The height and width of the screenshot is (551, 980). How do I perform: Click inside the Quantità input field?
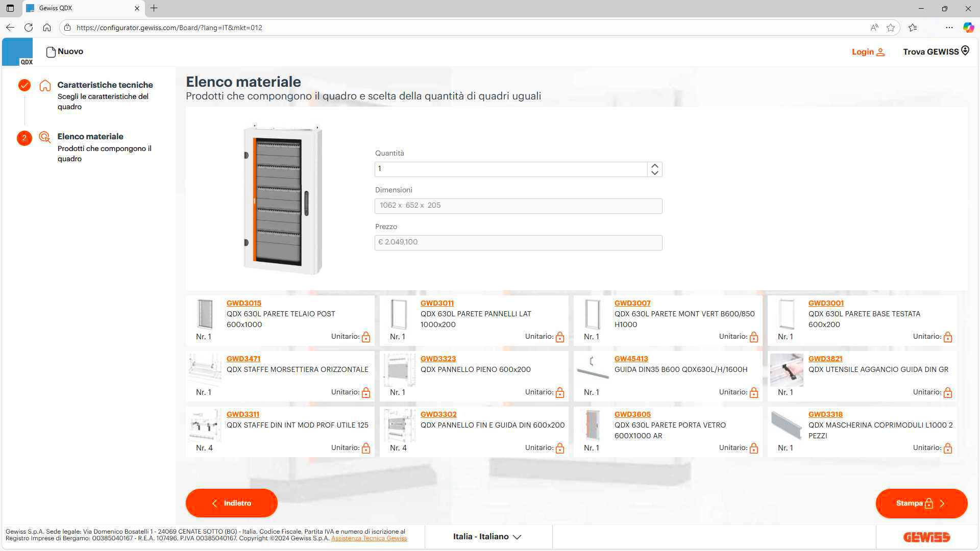510,169
